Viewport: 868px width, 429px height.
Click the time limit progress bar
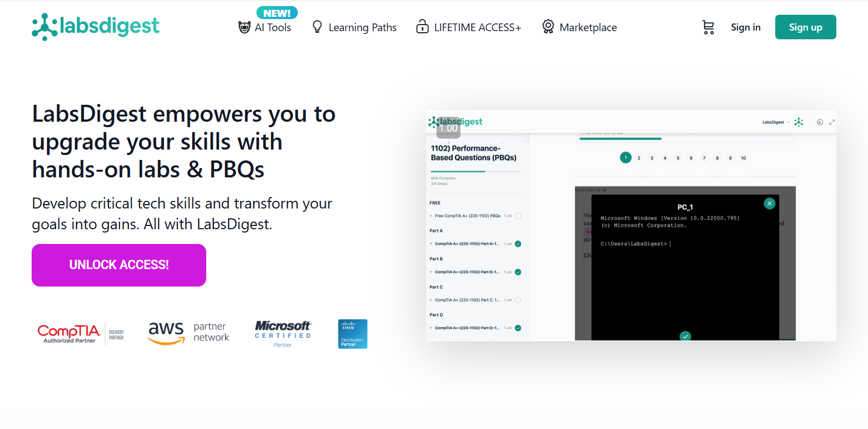(686, 139)
